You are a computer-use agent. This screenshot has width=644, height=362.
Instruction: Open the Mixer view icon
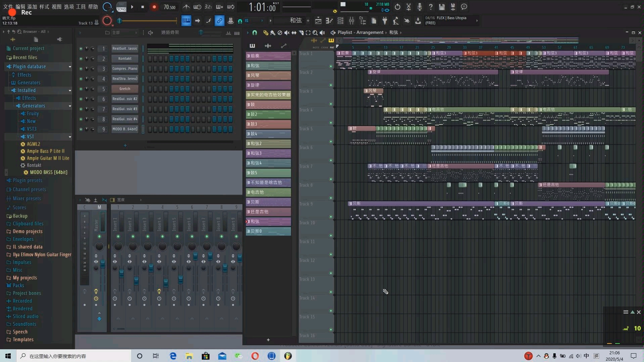pos(352,21)
